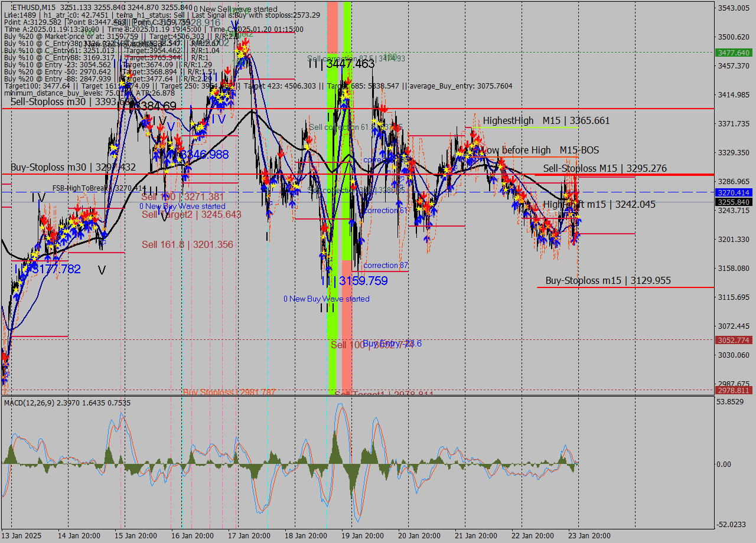Select the 'Buy-Stoploss m15 | 3129.955' label

(x=608, y=280)
